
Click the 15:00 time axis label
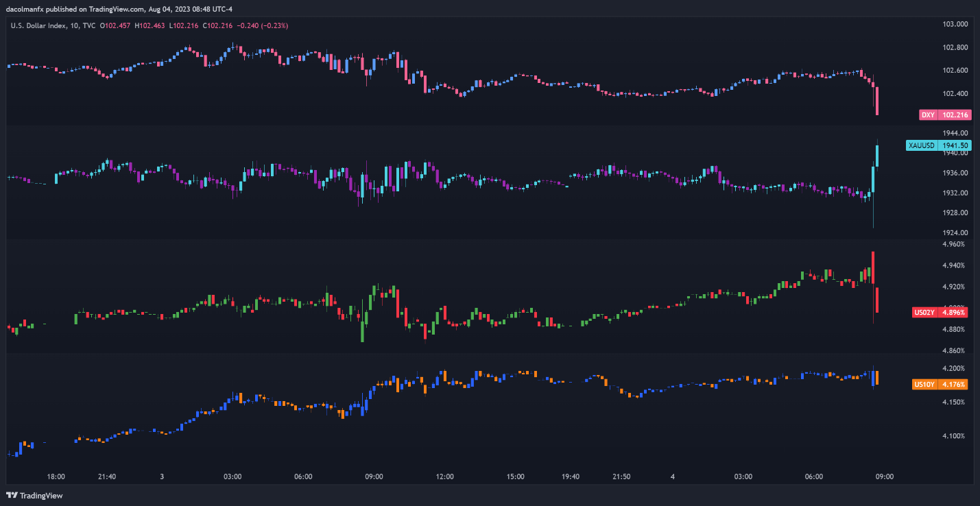pos(516,477)
